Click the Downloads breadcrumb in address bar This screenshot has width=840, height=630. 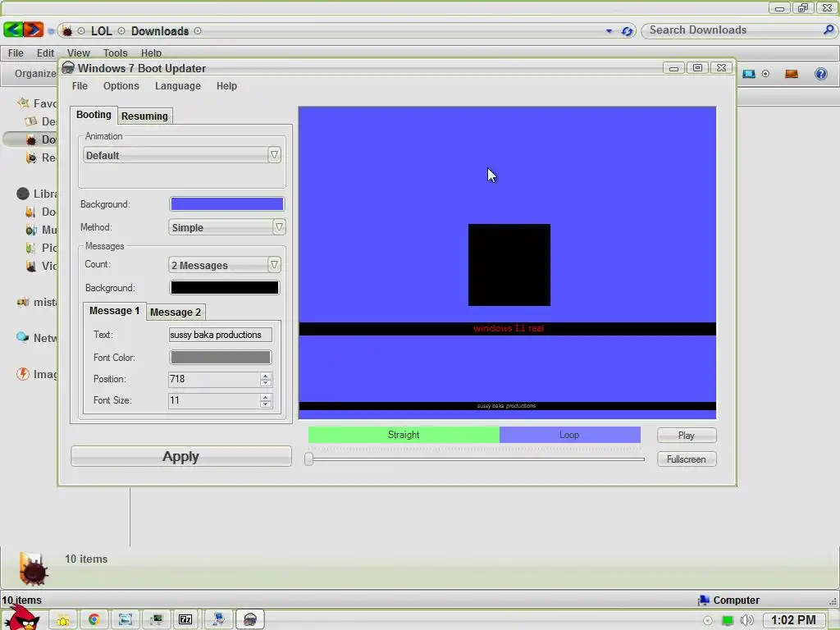point(160,31)
